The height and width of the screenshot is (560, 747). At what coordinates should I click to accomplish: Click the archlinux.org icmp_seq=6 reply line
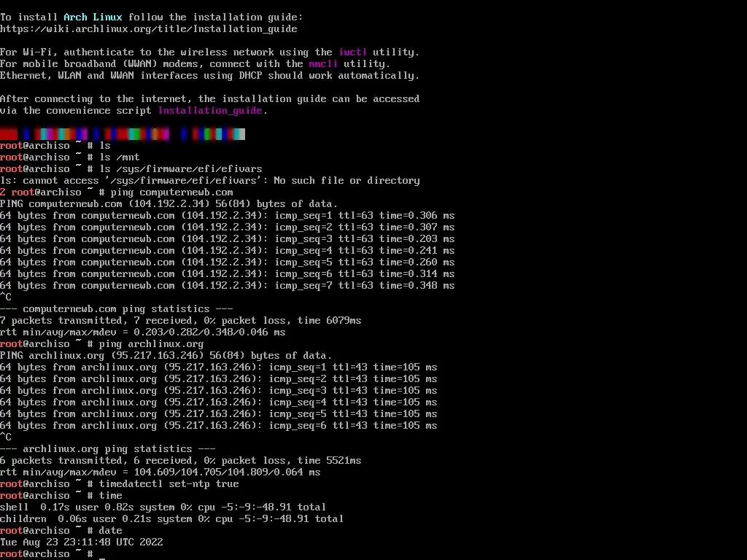pyautogui.click(x=219, y=426)
